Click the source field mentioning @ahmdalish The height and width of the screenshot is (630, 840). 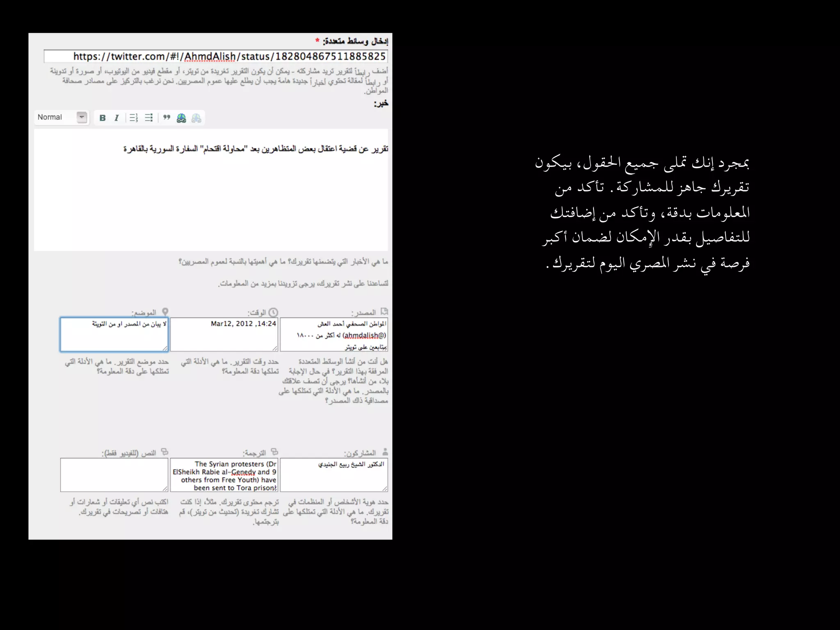334,334
